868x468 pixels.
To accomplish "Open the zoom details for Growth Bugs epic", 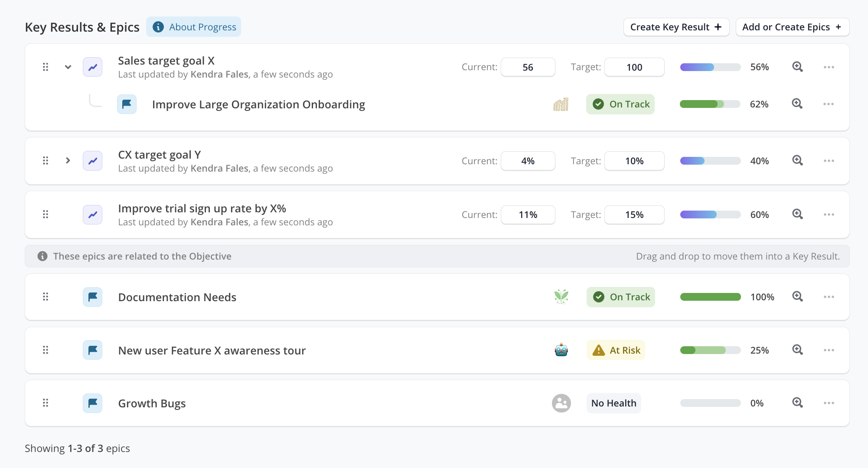I will point(797,403).
